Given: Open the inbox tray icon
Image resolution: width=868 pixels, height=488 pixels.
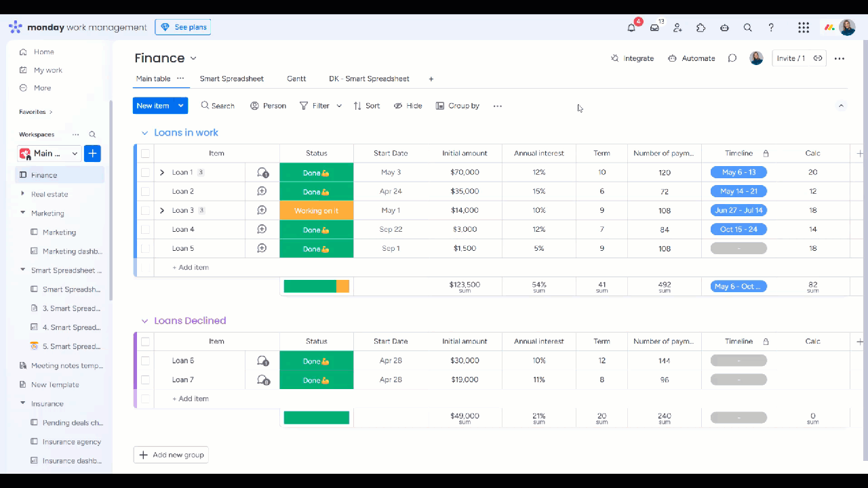Looking at the screenshot, I should (x=654, y=28).
